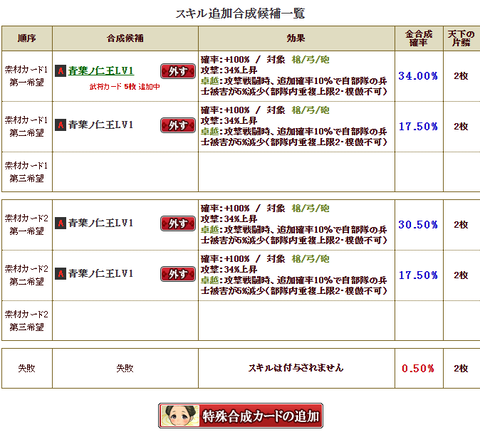This screenshot has height=432, width=480.
Task: Click red 5枚 追加中 notice text
Action: [125, 87]
